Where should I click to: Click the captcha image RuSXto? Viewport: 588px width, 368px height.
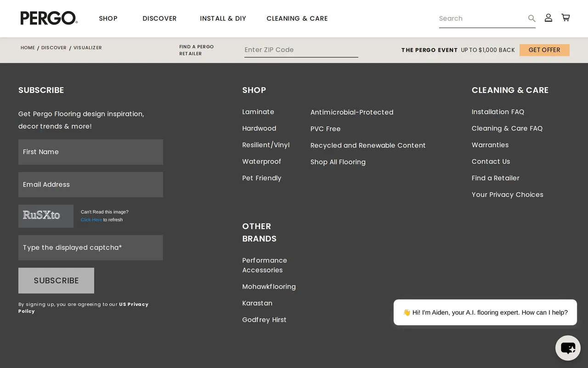pos(46,216)
